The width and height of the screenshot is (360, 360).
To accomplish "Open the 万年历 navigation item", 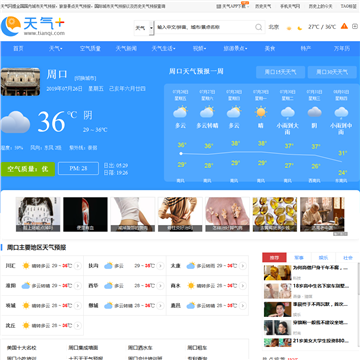I will pos(342,49).
